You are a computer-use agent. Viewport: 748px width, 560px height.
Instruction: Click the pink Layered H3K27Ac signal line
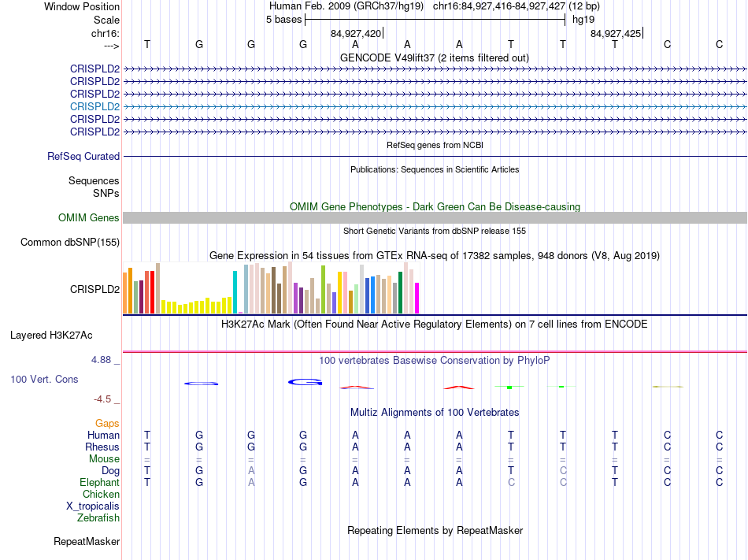click(435, 351)
